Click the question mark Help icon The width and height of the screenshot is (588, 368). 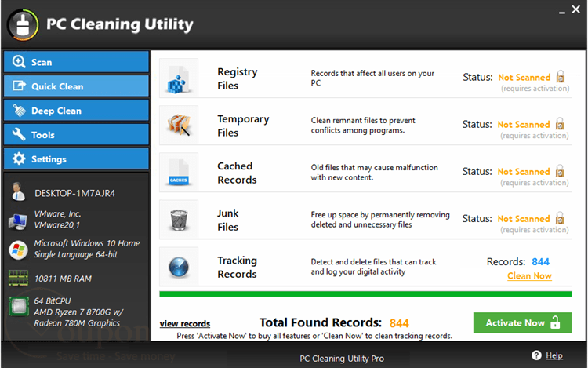pyautogui.click(x=536, y=355)
